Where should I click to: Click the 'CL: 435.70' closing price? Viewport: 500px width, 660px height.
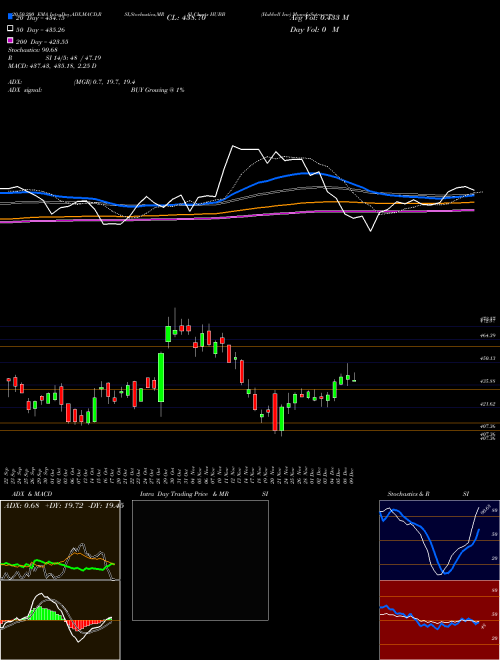pos(186,18)
